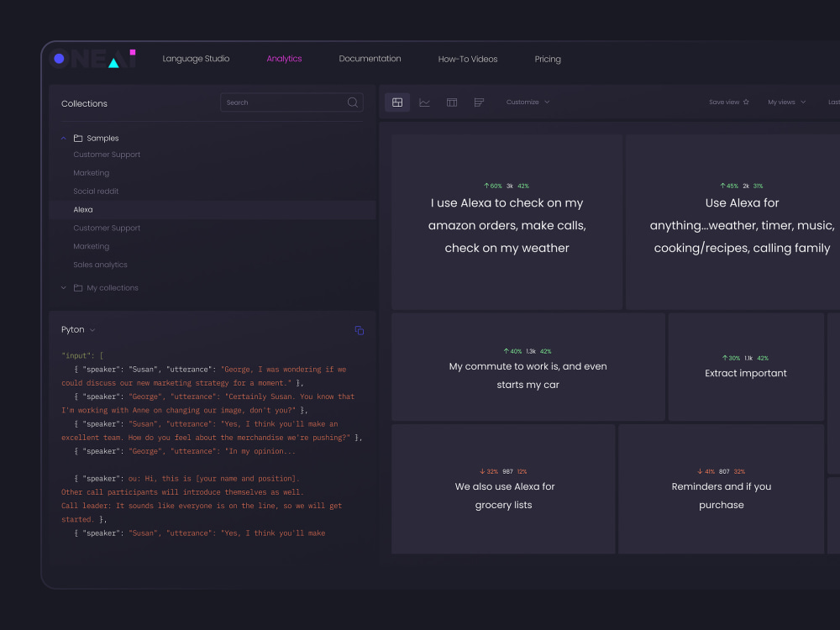This screenshot has width=840, height=630.
Task: Open the 'We also use Alexa' tile
Action: (503, 489)
